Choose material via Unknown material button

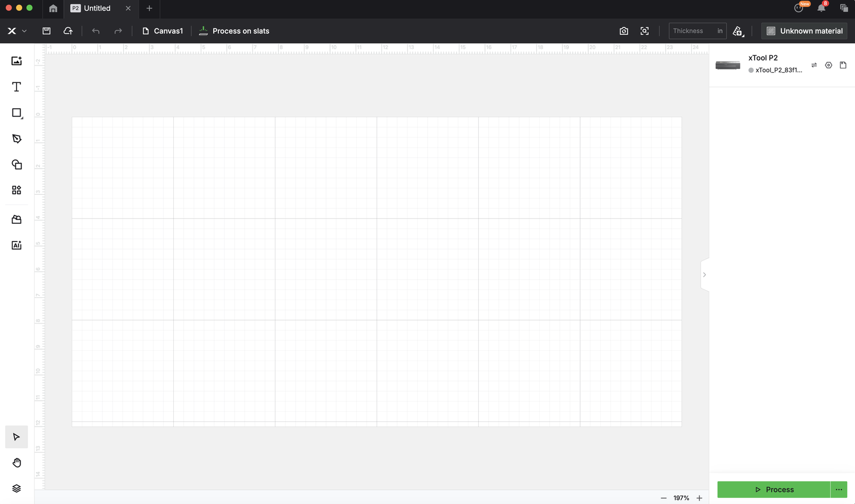(804, 31)
